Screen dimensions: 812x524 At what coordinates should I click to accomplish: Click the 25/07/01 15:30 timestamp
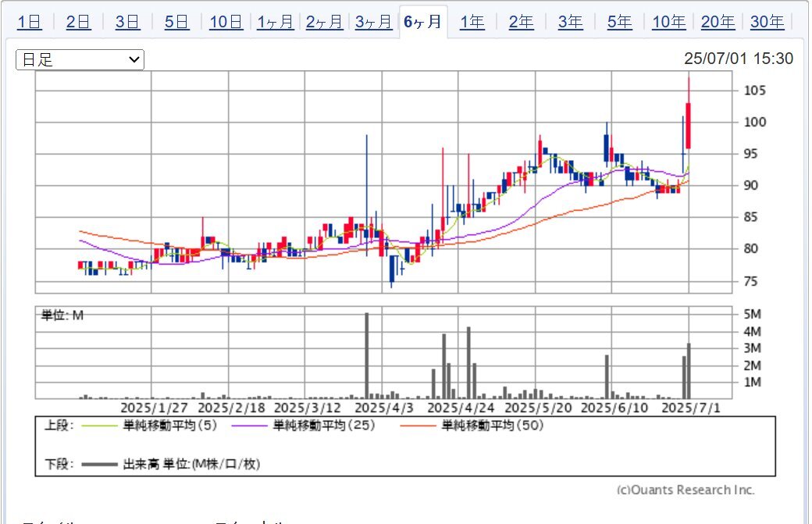click(739, 59)
